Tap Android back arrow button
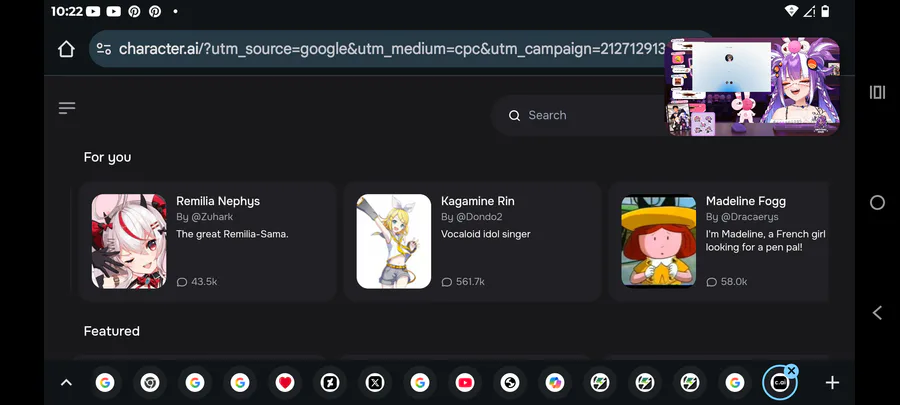The image size is (900, 405). point(877,313)
